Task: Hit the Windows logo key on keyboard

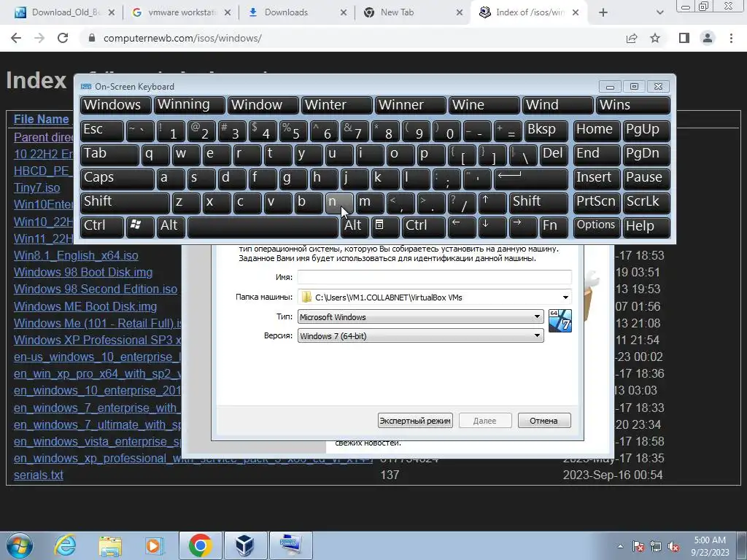Action: pos(139,227)
